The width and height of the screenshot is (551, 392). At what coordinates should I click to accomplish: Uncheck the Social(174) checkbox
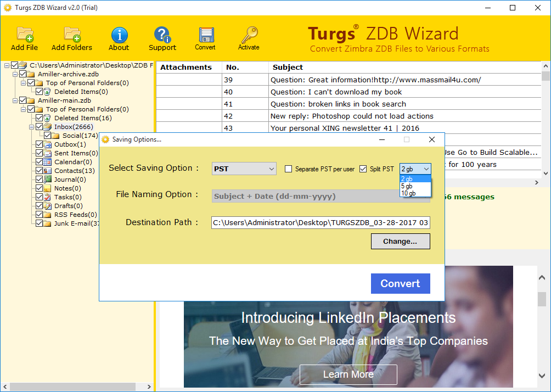[47, 136]
